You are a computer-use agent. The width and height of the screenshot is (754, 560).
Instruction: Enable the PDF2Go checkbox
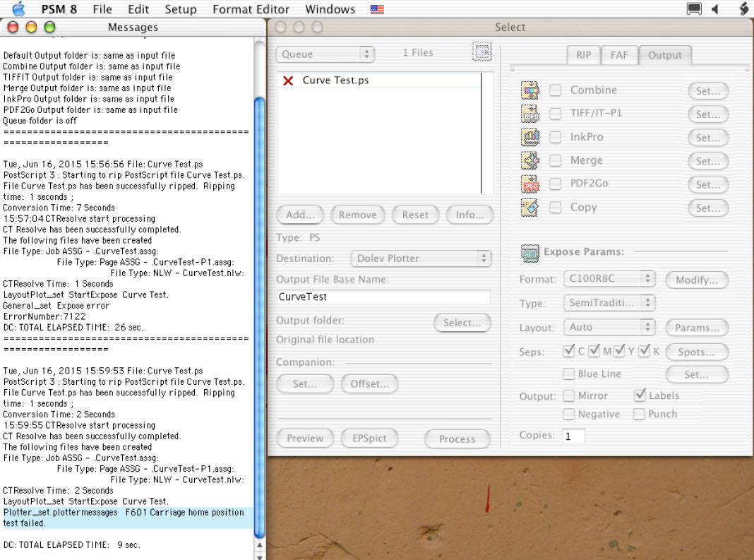click(556, 184)
